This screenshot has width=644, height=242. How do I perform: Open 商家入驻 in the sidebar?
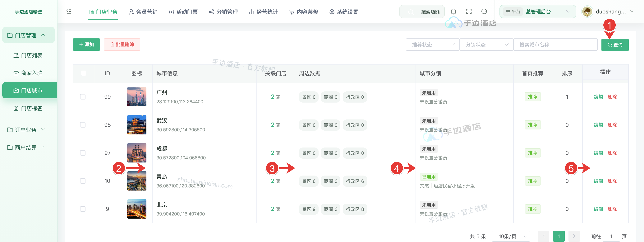(x=28, y=73)
